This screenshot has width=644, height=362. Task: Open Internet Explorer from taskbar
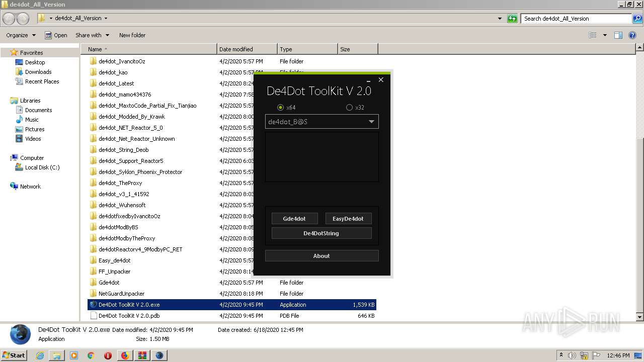tap(40, 355)
